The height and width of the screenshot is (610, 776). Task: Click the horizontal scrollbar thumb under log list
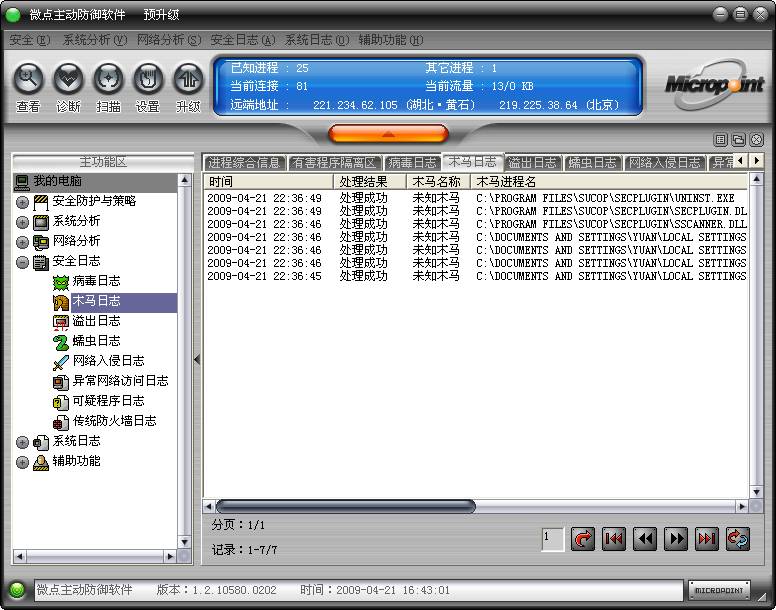(x=346, y=506)
